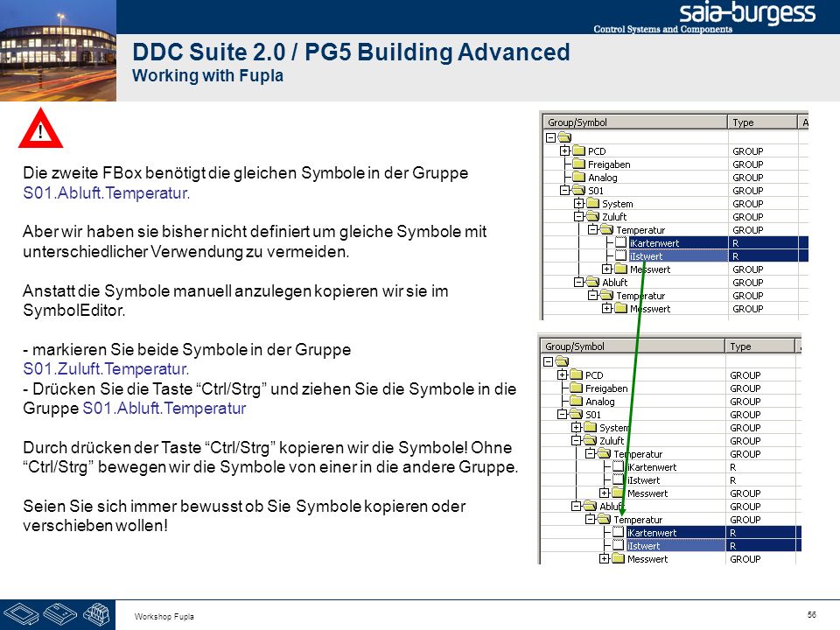
Task: Expand the System group in the upper tree
Action: coord(578,204)
